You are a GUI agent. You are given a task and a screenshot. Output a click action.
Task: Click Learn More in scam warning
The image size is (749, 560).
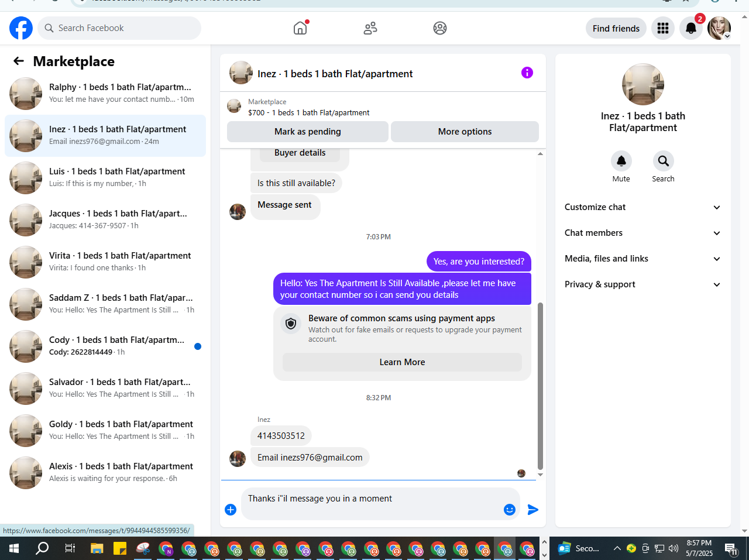point(402,362)
